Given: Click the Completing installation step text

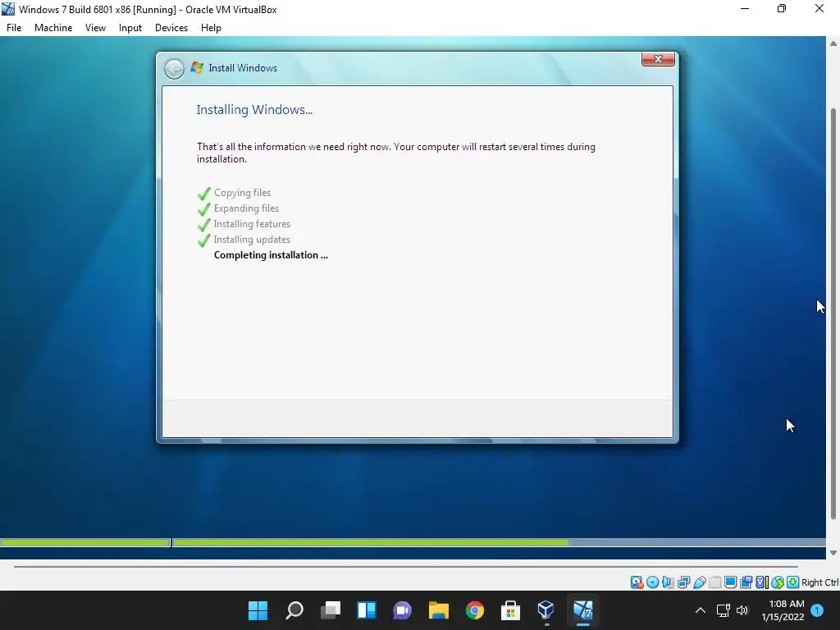Looking at the screenshot, I should click(x=271, y=255).
